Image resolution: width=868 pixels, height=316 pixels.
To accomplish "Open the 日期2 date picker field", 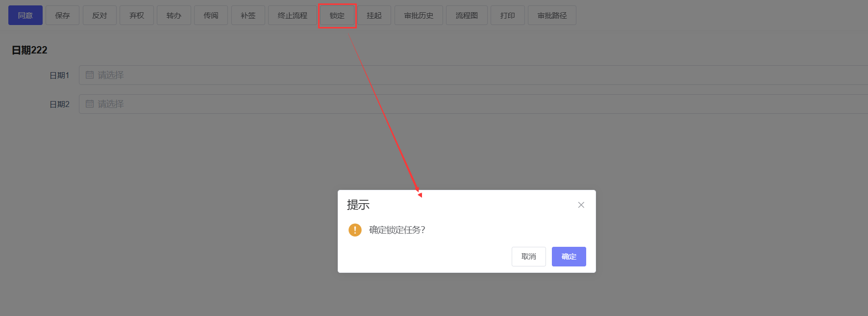I will pos(473,104).
